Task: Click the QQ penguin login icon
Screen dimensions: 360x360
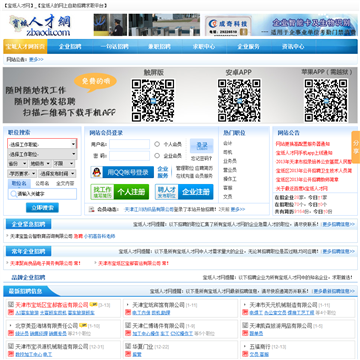Action: pos(97,172)
